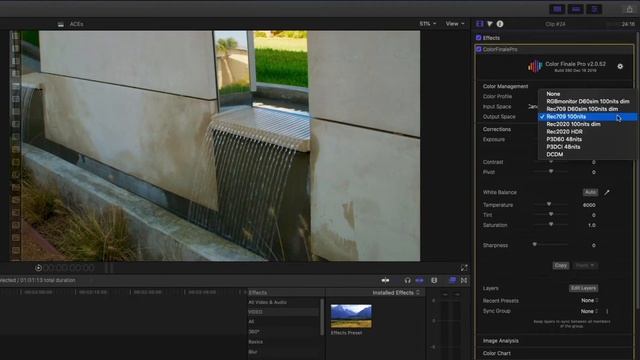Toggle the ColorFinalePro effect checkbox

click(x=478, y=49)
